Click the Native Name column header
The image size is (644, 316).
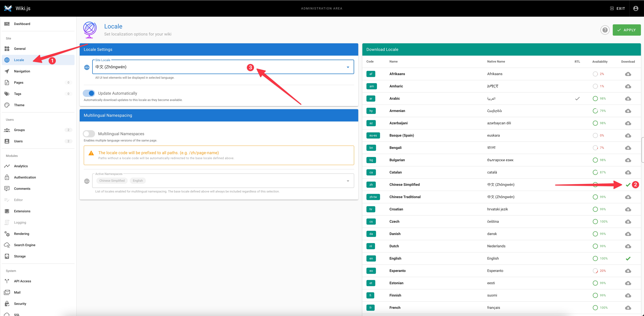click(496, 62)
